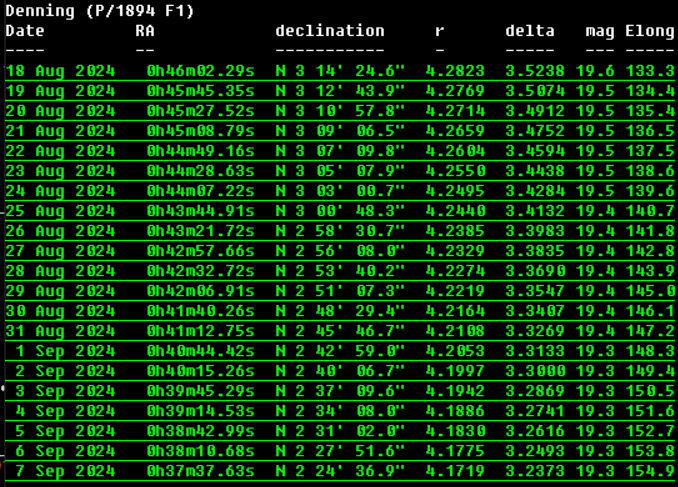The width and height of the screenshot is (678, 487).
Task: Click the 21 Aug 2024 date entry
Action: click(x=60, y=131)
